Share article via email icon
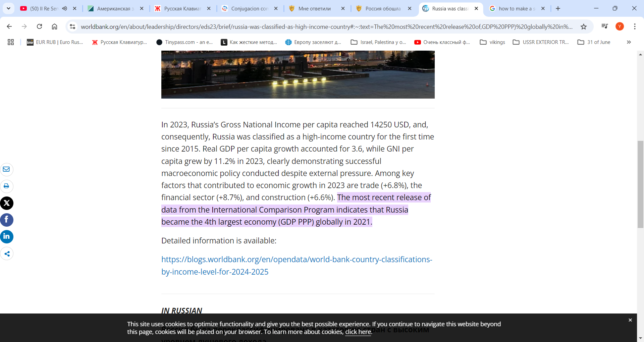 (6, 169)
